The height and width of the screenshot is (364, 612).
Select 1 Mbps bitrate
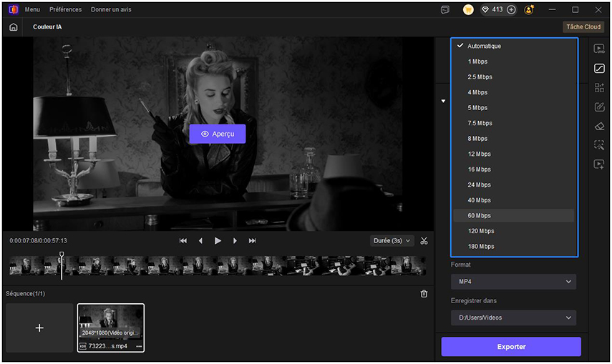[514, 62]
